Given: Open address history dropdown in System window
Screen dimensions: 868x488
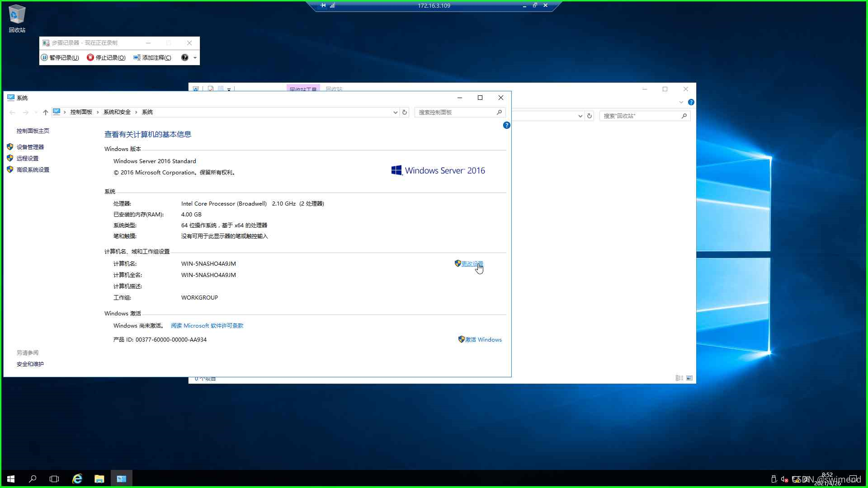Looking at the screenshot, I should pos(396,112).
